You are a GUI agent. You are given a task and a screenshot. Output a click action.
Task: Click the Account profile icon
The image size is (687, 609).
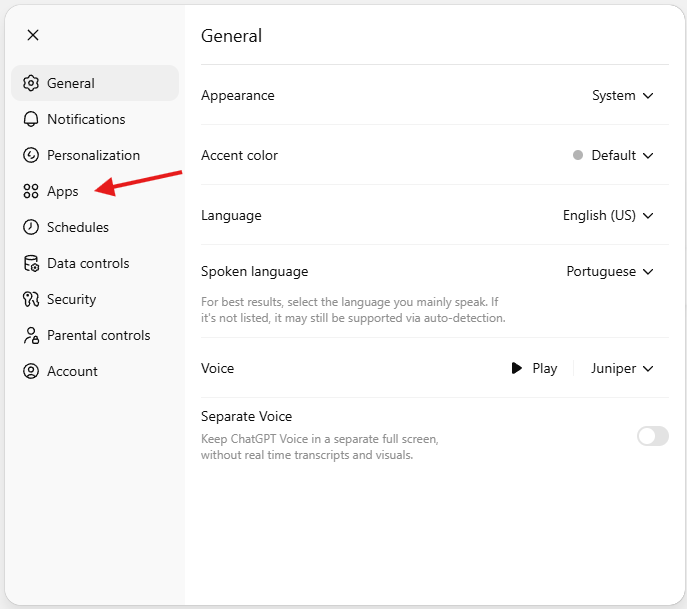pyautogui.click(x=31, y=371)
